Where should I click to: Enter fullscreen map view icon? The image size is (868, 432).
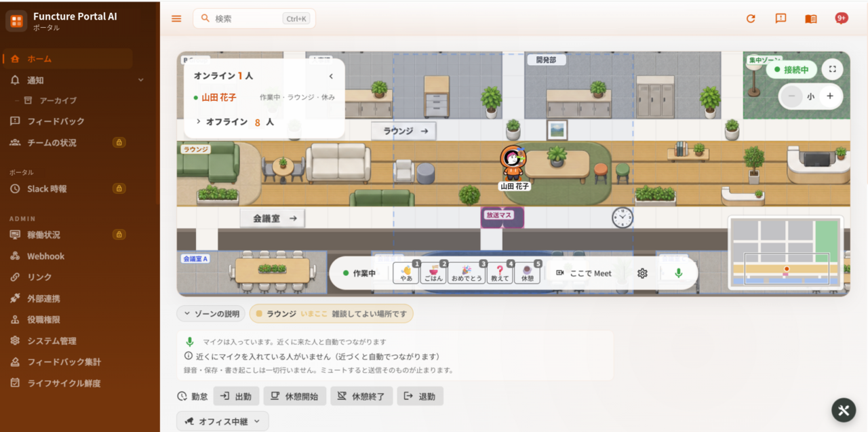click(832, 69)
